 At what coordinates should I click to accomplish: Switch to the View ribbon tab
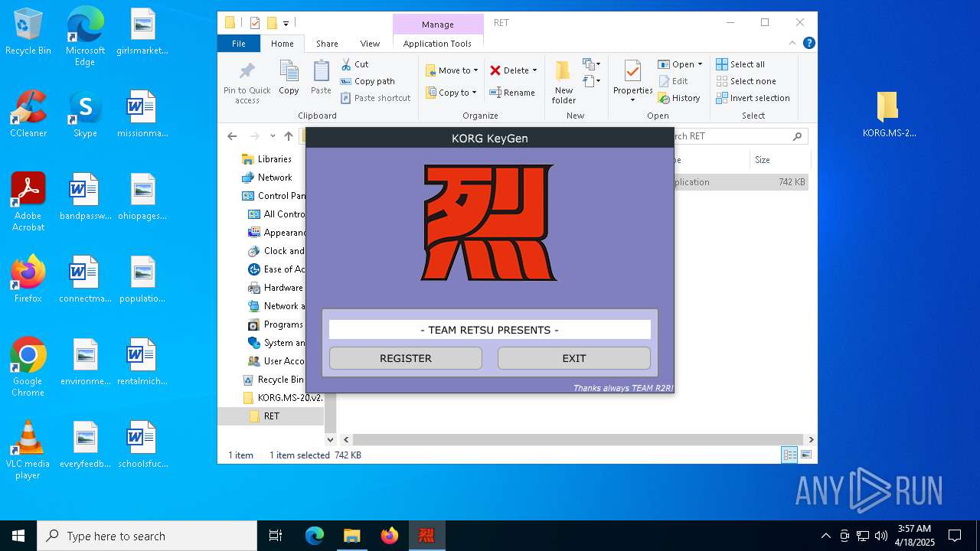[x=370, y=44]
